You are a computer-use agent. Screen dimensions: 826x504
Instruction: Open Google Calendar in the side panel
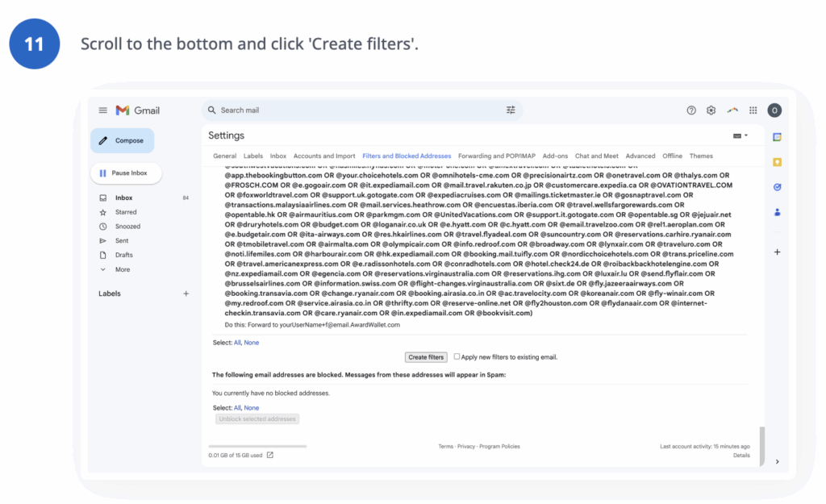click(776, 137)
